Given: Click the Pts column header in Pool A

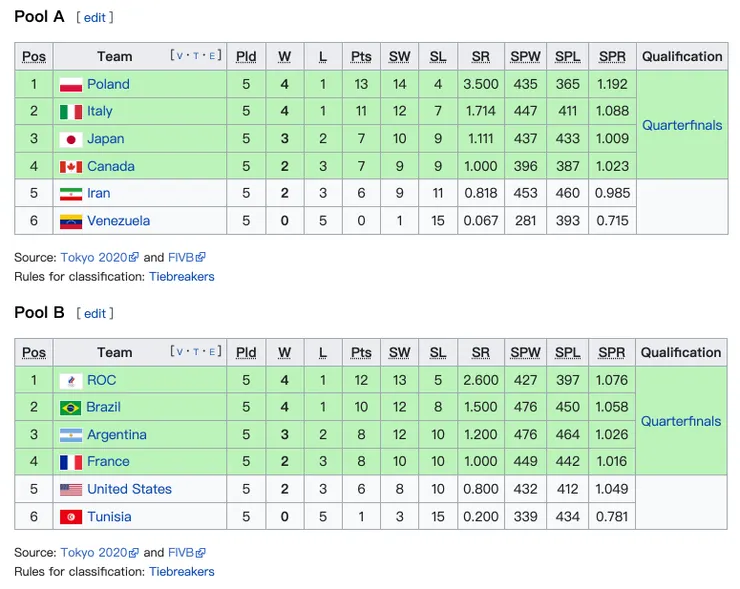Looking at the screenshot, I should pos(361,57).
